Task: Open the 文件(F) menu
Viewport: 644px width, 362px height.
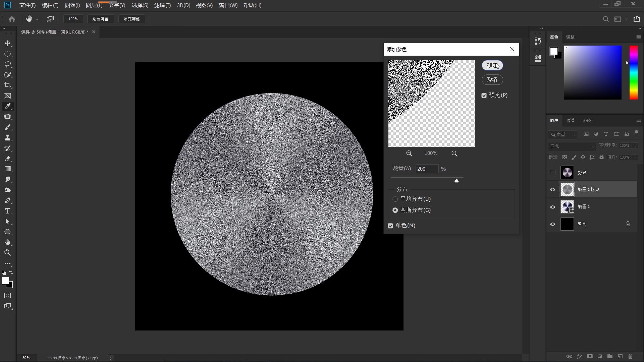Action: (x=28, y=5)
